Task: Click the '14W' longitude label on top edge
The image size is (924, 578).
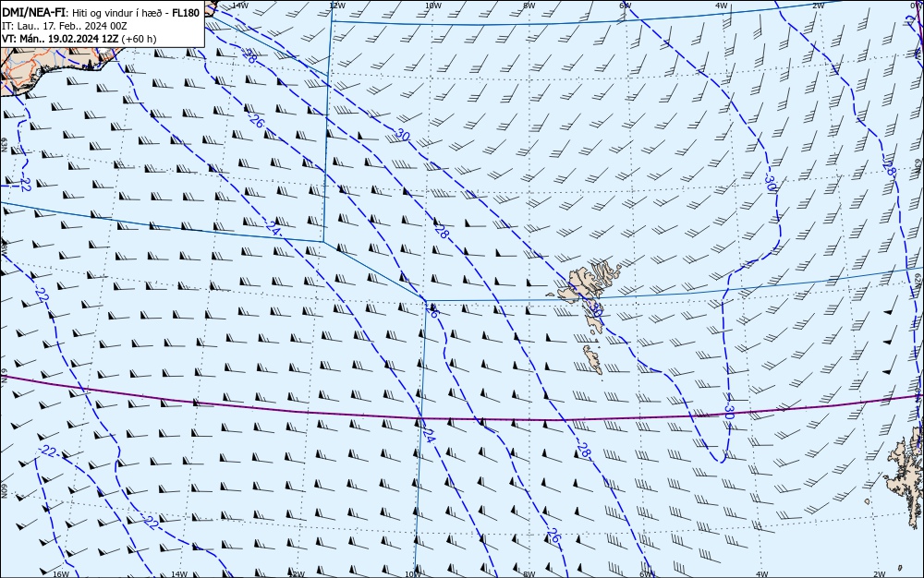Action: coord(239,5)
